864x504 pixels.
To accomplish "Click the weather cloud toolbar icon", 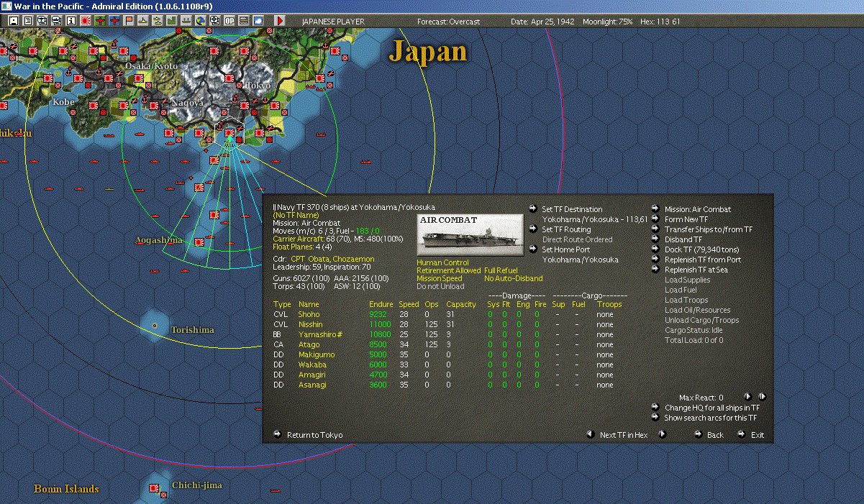I will click(258, 21).
